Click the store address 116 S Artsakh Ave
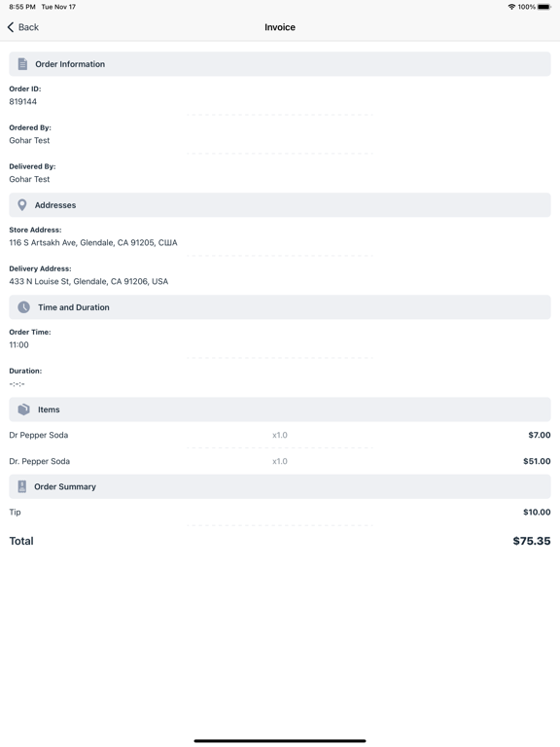 click(93, 242)
